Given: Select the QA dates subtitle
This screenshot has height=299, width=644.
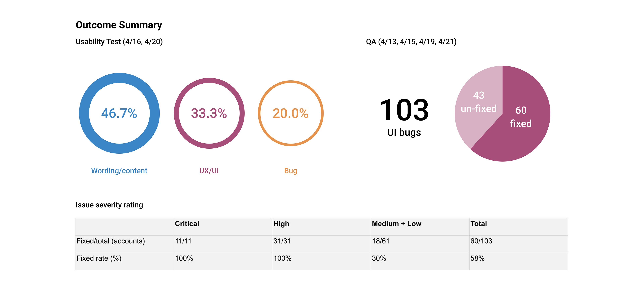Looking at the screenshot, I should tap(411, 41).
